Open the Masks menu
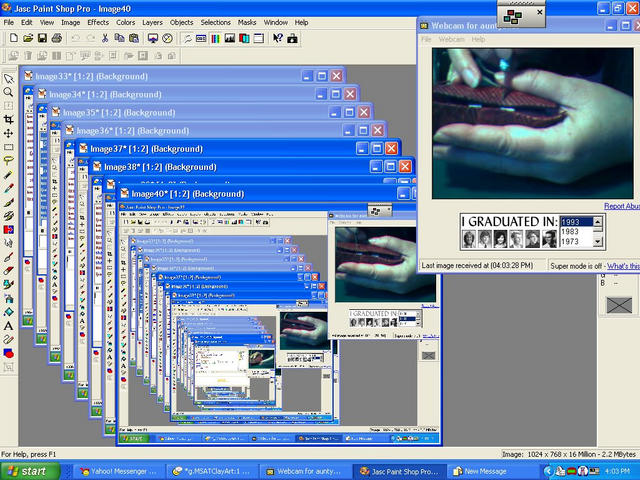640x480 pixels. point(247,22)
